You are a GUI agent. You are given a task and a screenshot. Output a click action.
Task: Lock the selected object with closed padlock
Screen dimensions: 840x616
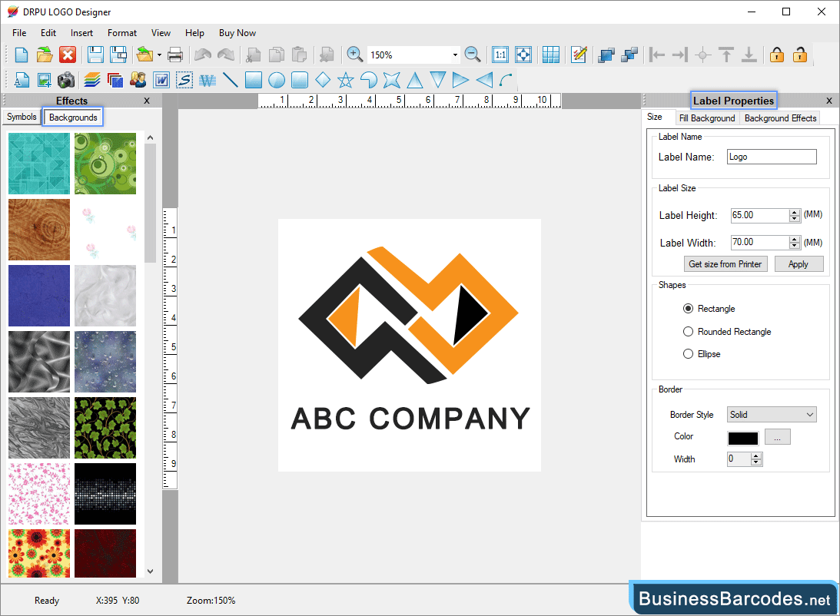tap(777, 55)
